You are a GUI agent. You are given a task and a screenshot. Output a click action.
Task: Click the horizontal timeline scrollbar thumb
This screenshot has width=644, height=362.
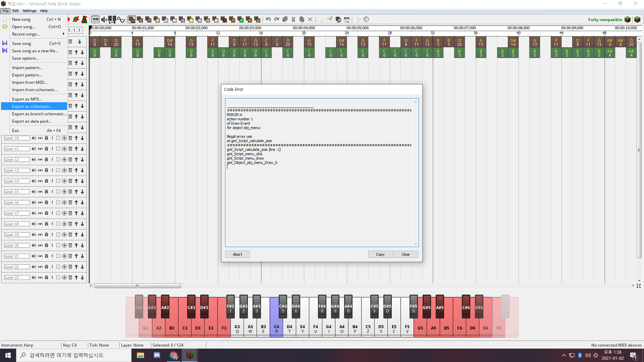(x=138, y=286)
